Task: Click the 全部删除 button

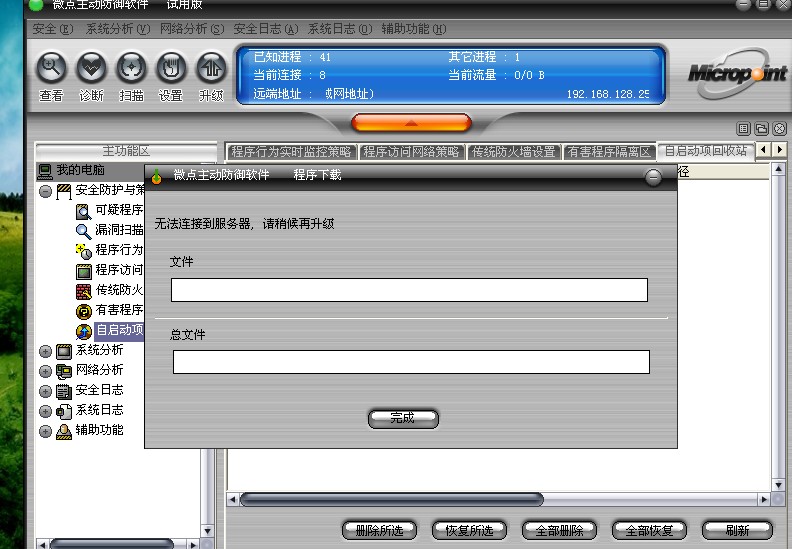Action: (559, 530)
